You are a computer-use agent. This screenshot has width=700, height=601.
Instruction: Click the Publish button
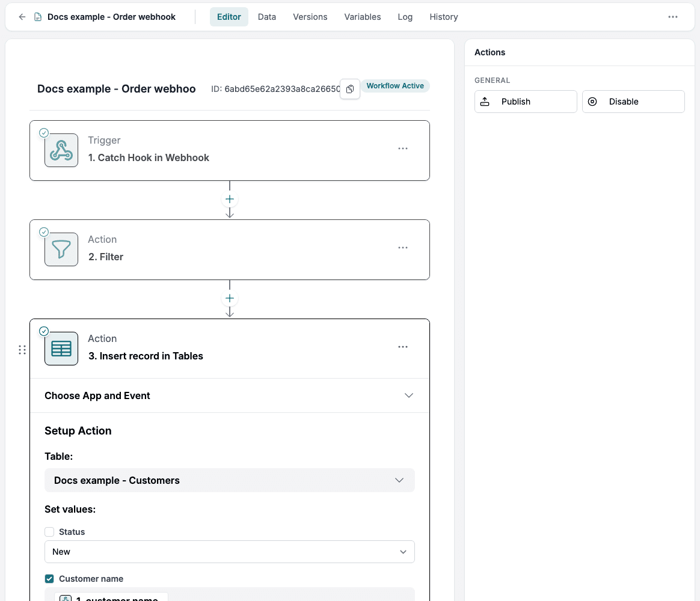[x=526, y=102]
